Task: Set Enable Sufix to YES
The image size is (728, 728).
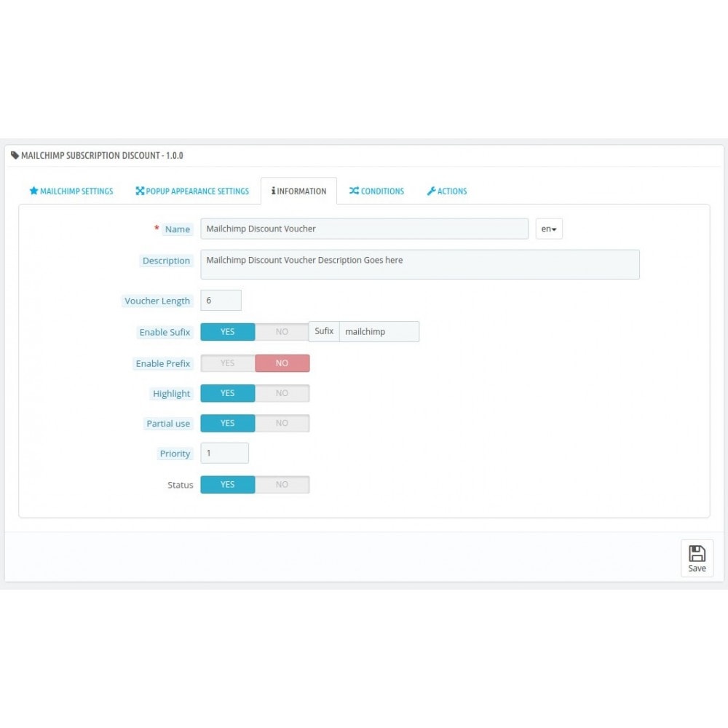Action: (227, 332)
